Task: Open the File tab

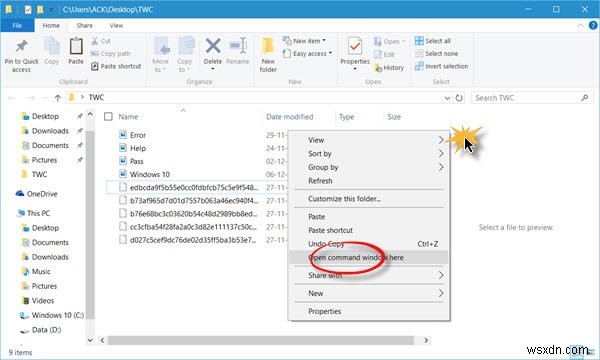Action: (x=17, y=25)
